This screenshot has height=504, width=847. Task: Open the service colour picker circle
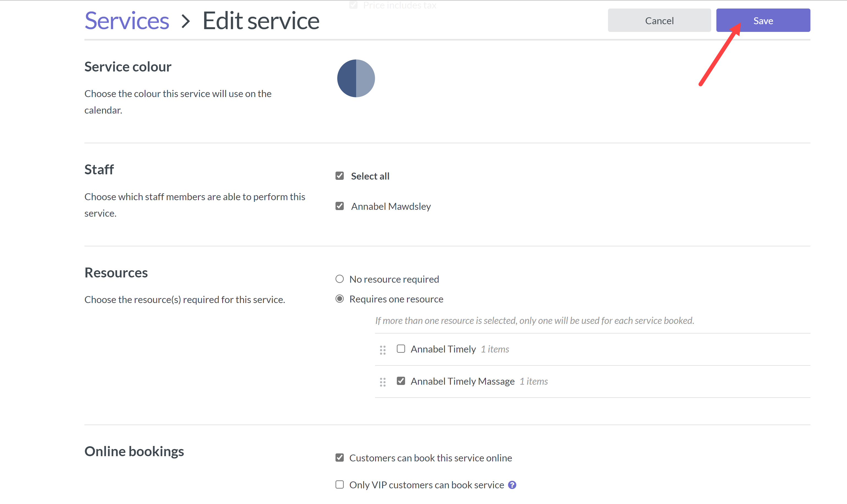(356, 78)
